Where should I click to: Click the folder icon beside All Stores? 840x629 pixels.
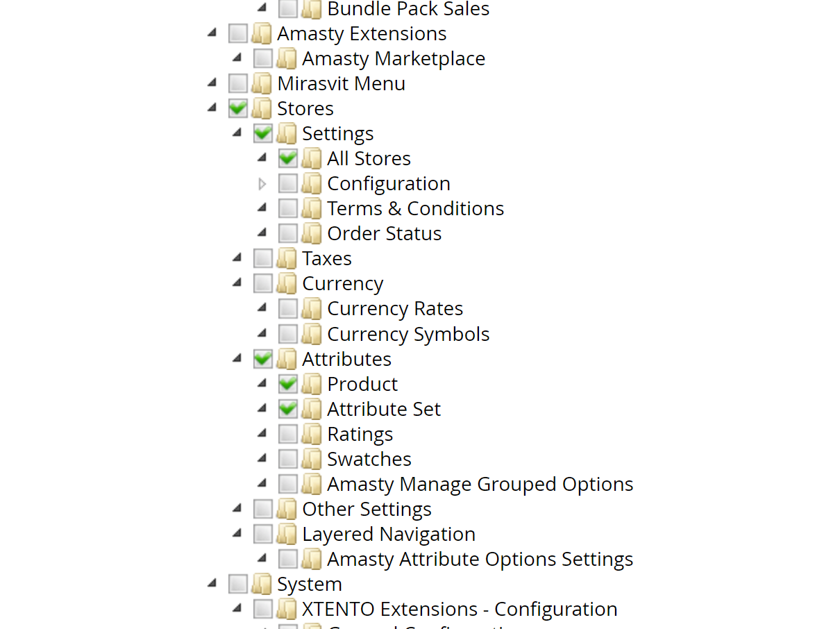(312, 158)
